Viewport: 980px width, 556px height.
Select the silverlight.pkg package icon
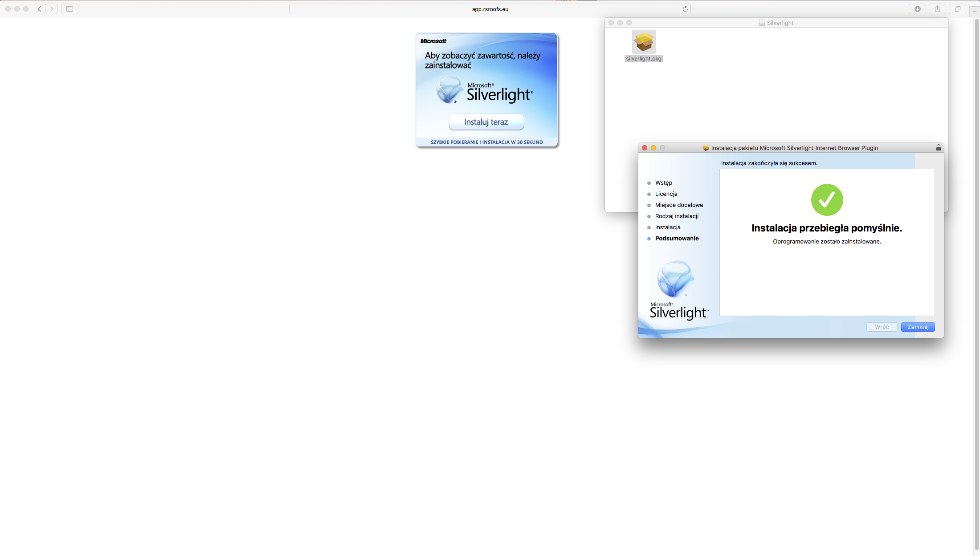coord(644,43)
